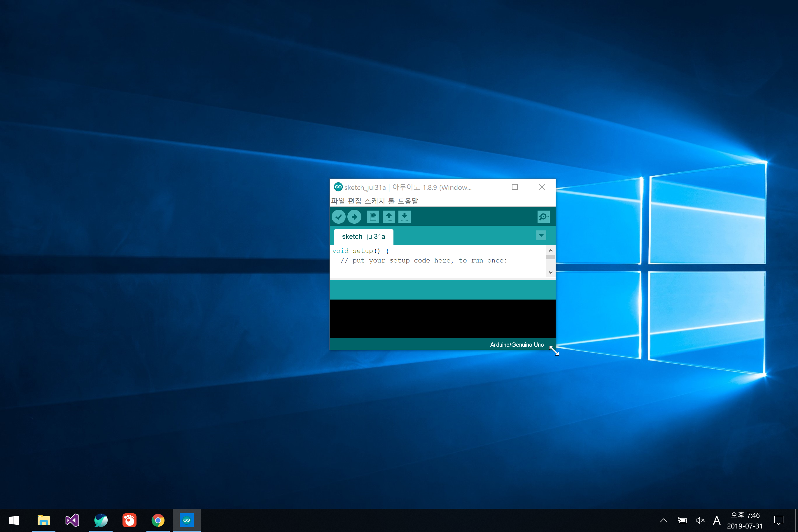Image resolution: width=798 pixels, height=532 pixels.
Task: Click the Upload arrow button
Action: click(x=354, y=217)
